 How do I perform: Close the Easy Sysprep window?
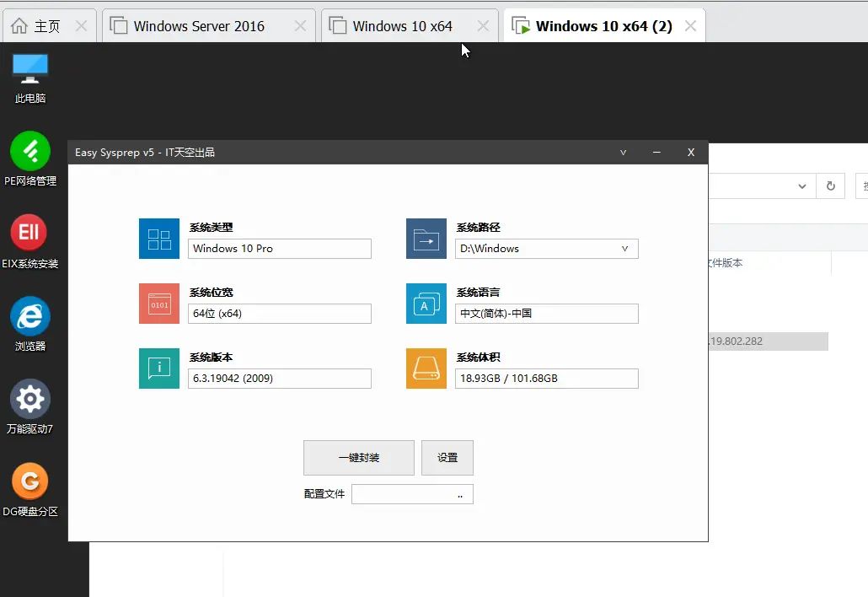pos(691,153)
